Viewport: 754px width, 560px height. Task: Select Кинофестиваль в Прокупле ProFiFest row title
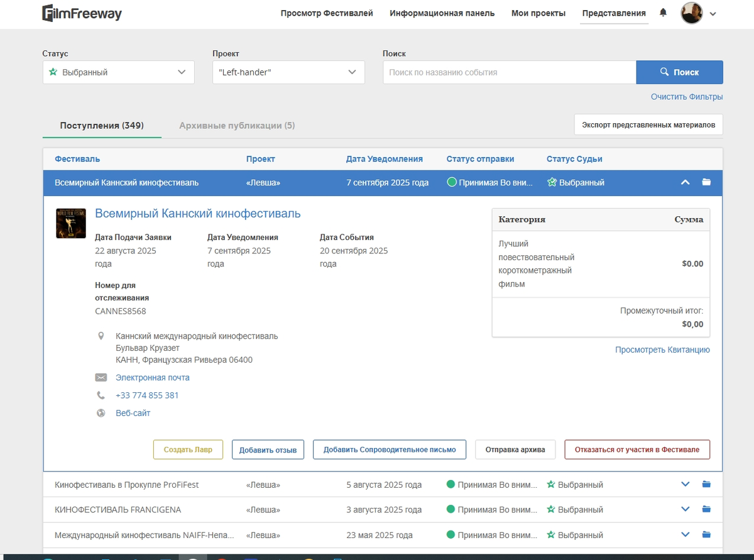(127, 485)
